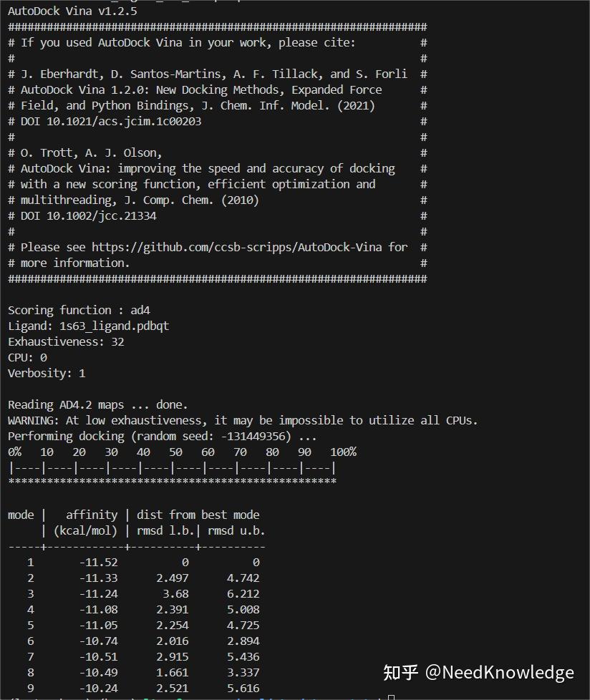This screenshot has height=700, width=590.
Task: Click the asterisk docking progress bar
Action: pos(172,482)
